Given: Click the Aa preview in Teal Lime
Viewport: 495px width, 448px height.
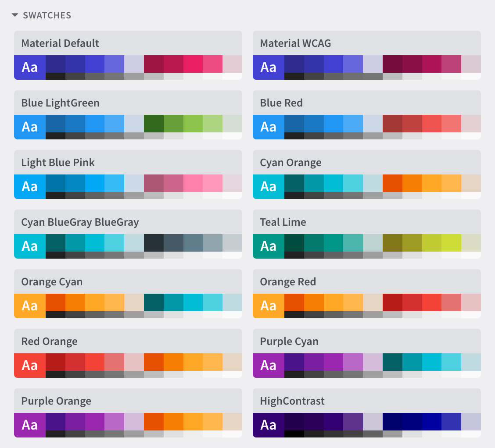Looking at the screenshot, I should point(269,246).
